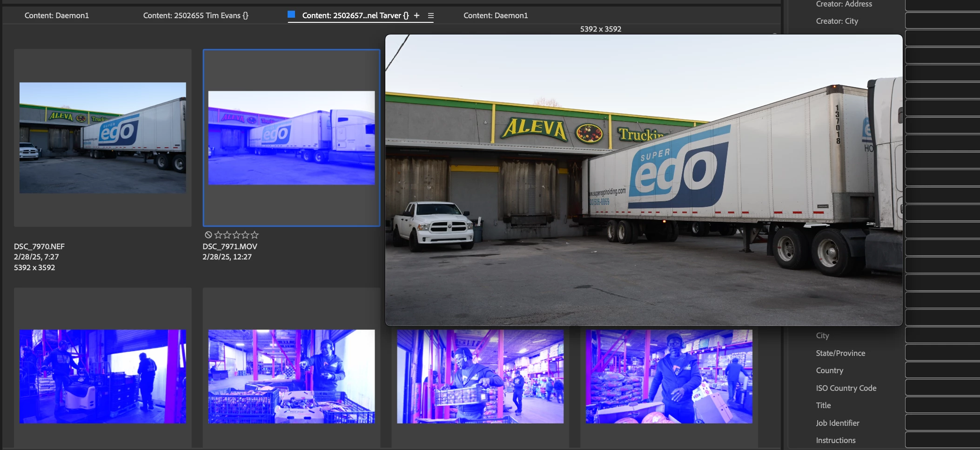The height and width of the screenshot is (450, 980).
Task: Switch to Content: 2502655 Tim Evans tab
Action: (x=196, y=15)
